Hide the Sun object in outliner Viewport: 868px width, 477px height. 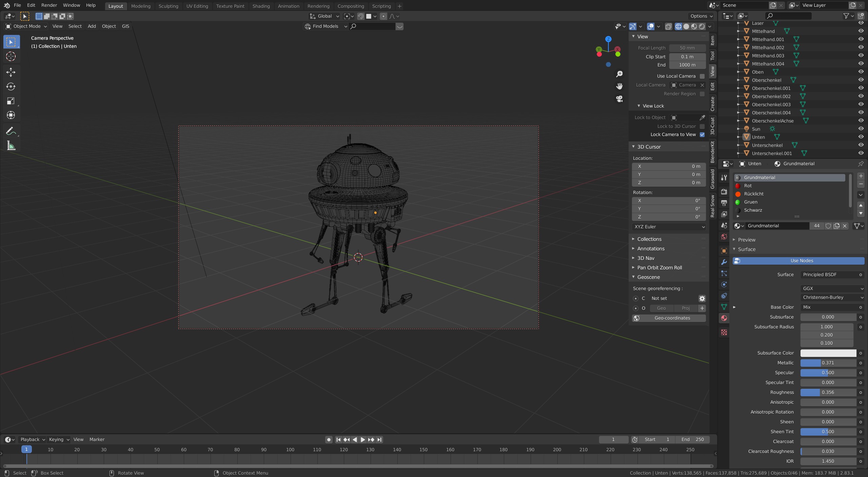tap(861, 129)
